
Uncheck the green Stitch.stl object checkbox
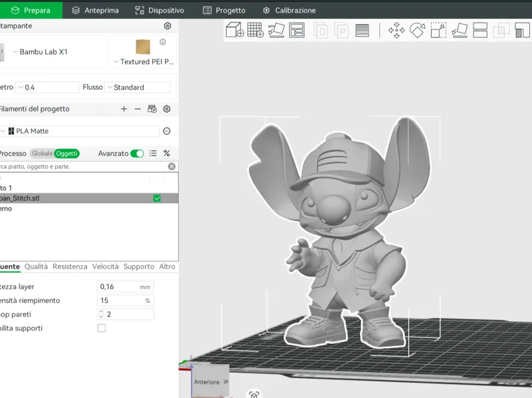157,198
